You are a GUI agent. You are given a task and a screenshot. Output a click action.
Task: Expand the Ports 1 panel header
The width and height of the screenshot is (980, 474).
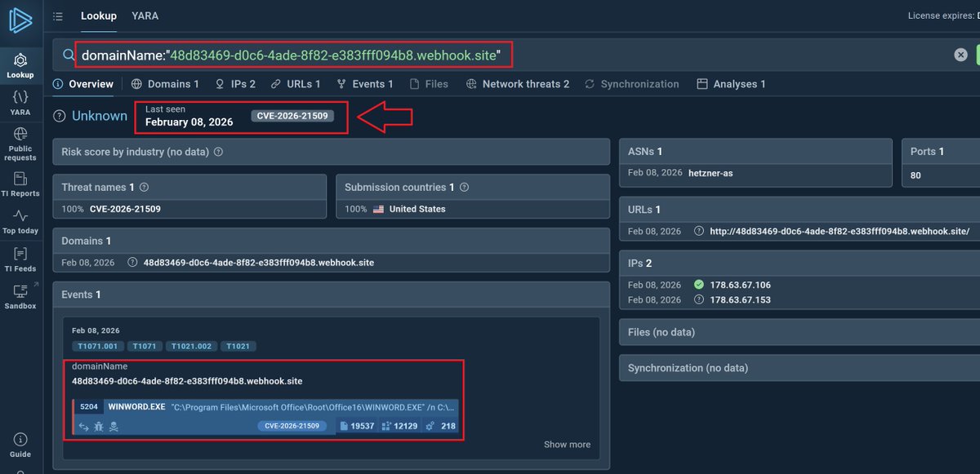tap(940, 152)
